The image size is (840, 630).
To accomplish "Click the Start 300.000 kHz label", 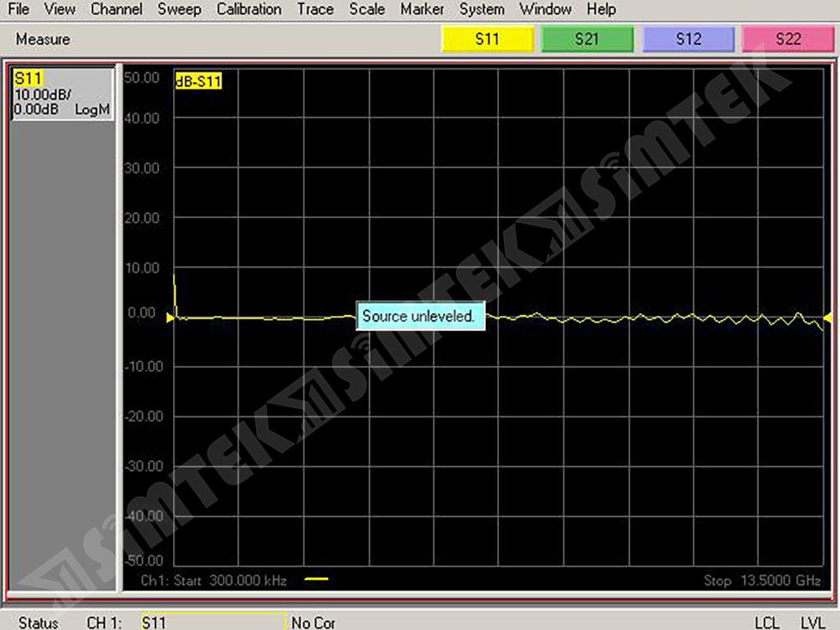I will [232, 581].
